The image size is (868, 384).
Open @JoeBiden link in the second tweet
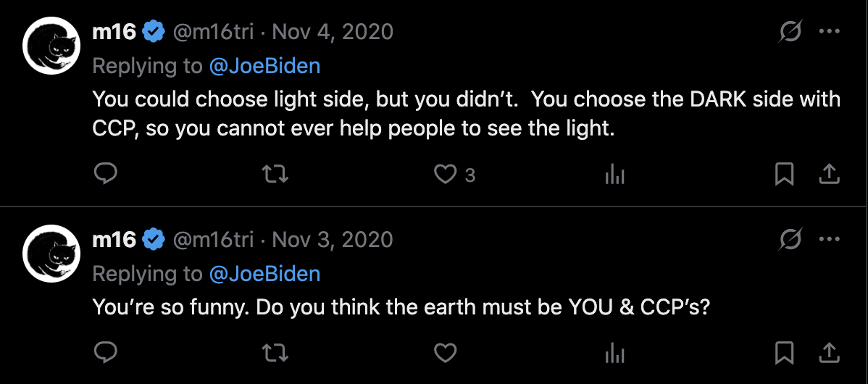(x=264, y=273)
